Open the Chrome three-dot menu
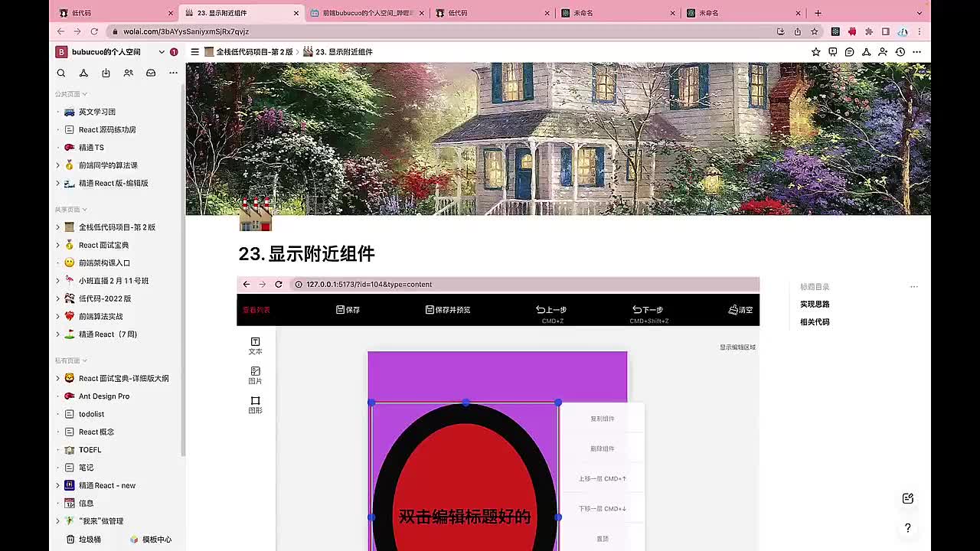Image resolution: width=980 pixels, height=551 pixels. coord(920,31)
